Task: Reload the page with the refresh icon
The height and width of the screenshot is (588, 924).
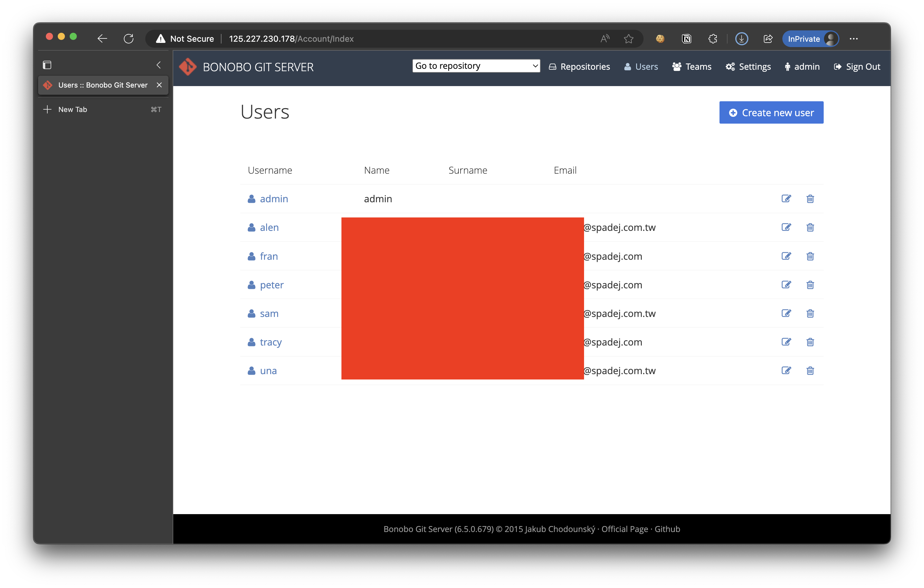Action: pos(129,38)
